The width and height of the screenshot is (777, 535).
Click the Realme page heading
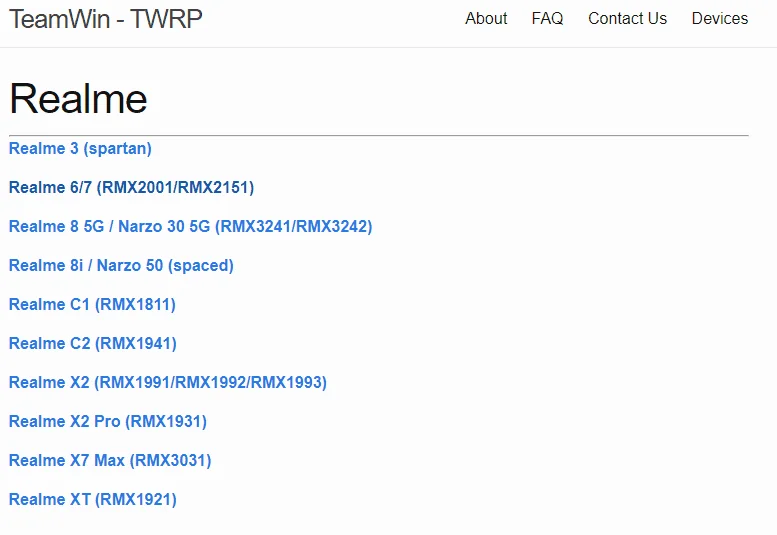tap(78, 99)
